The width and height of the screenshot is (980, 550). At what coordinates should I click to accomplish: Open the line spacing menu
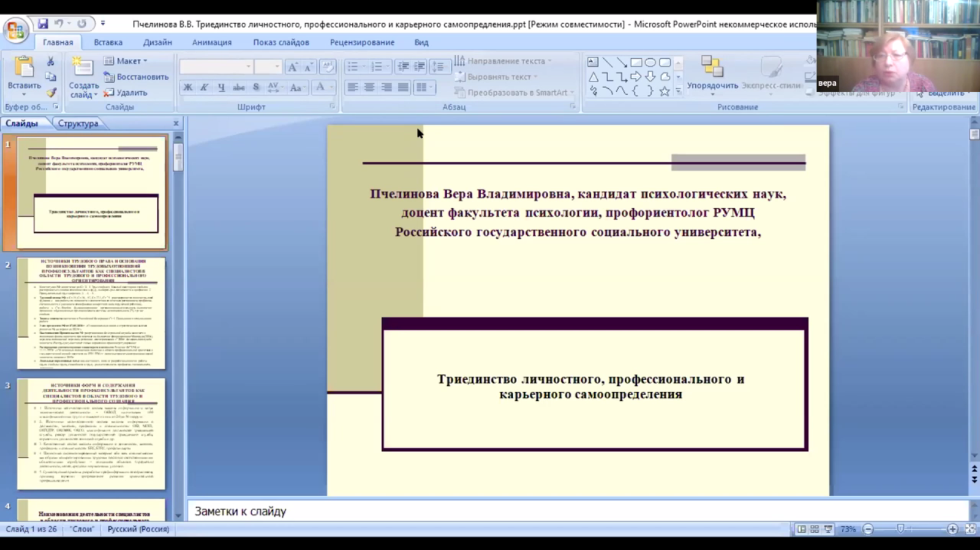pyautogui.click(x=440, y=66)
